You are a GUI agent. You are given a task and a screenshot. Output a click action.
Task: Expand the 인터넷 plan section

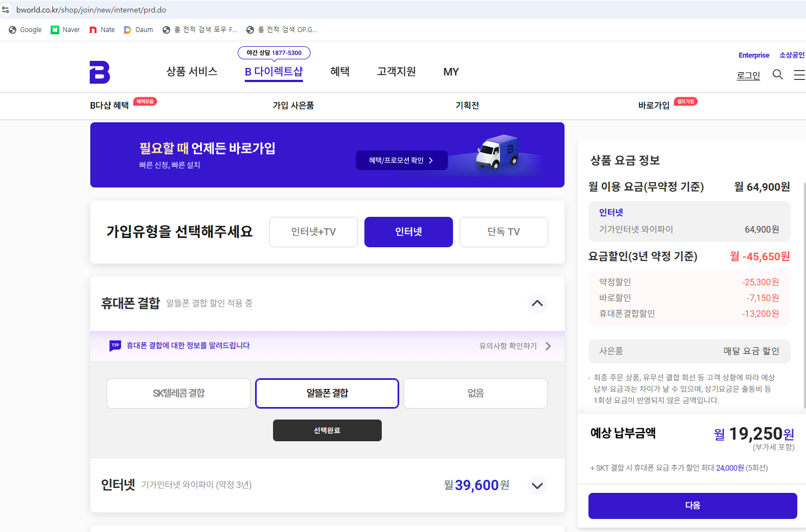[x=537, y=485]
